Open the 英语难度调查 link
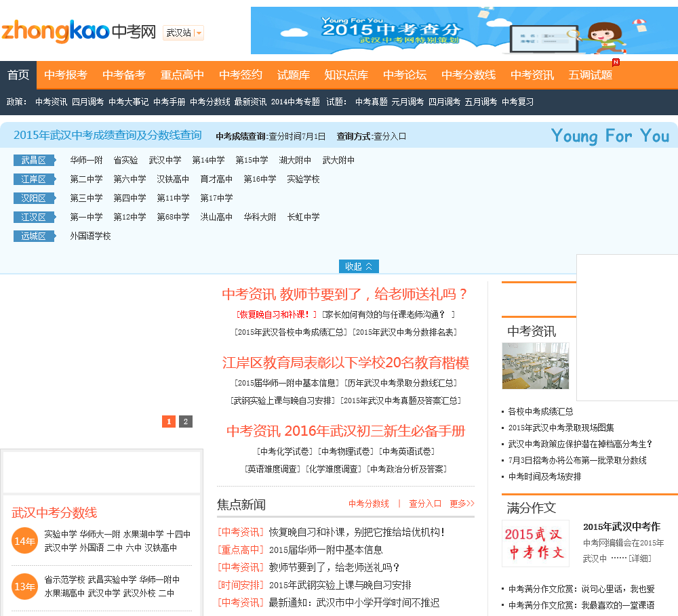Image resolution: width=678 pixels, height=616 pixels. [x=273, y=469]
